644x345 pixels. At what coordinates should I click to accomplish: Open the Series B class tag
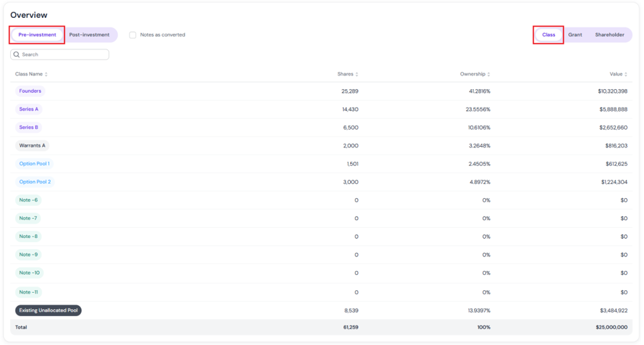(29, 128)
